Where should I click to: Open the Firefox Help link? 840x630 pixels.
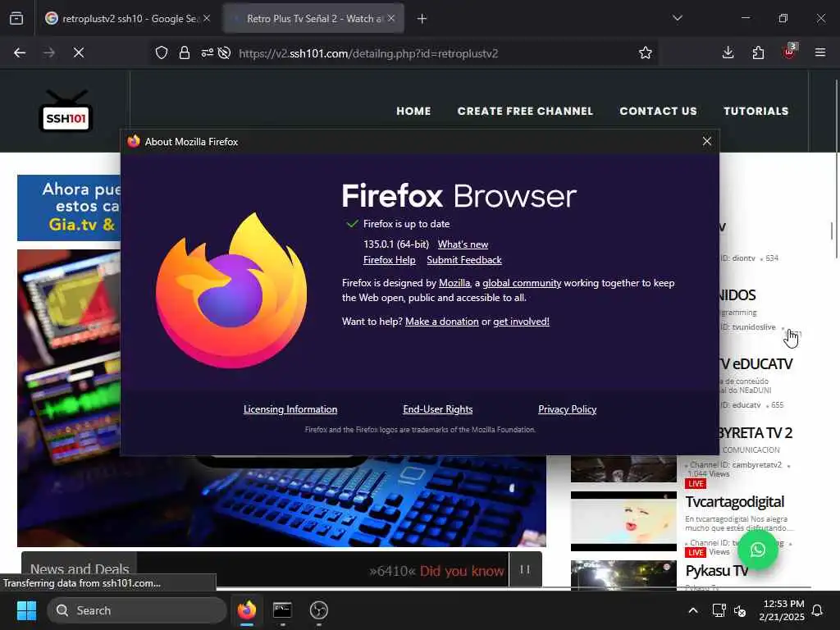click(390, 260)
